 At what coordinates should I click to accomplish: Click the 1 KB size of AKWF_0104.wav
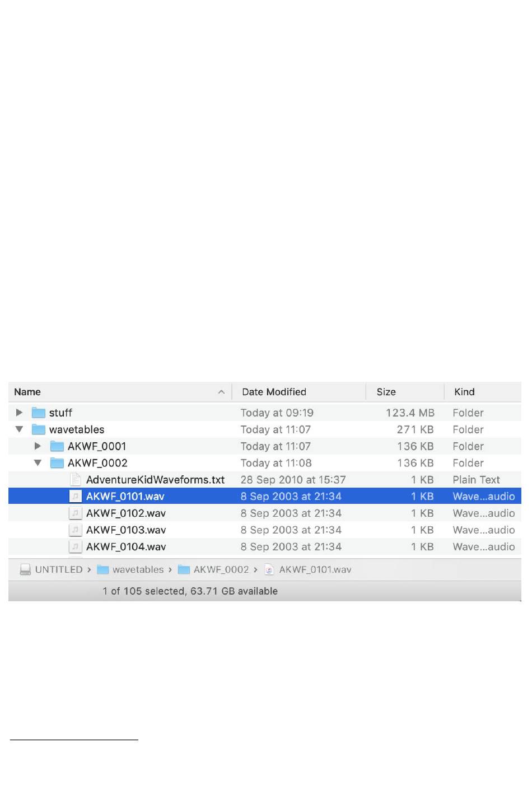[422, 546]
